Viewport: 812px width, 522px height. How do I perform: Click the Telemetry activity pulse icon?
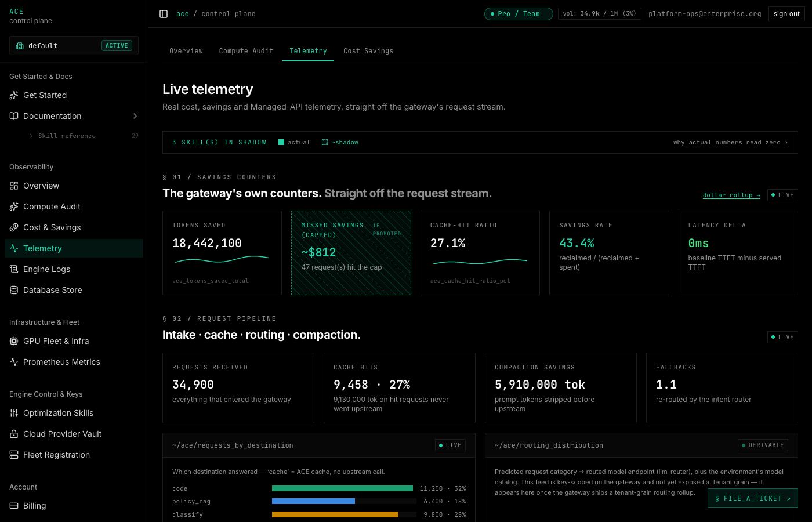(14, 248)
